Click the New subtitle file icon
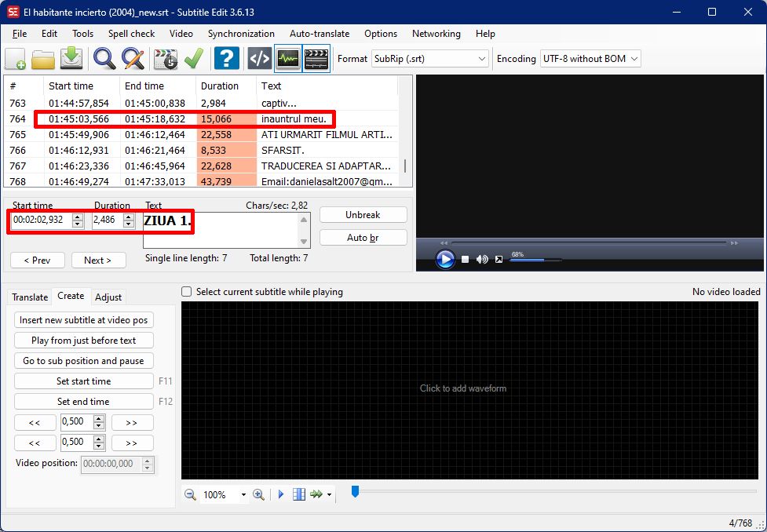 pyautogui.click(x=15, y=59)
